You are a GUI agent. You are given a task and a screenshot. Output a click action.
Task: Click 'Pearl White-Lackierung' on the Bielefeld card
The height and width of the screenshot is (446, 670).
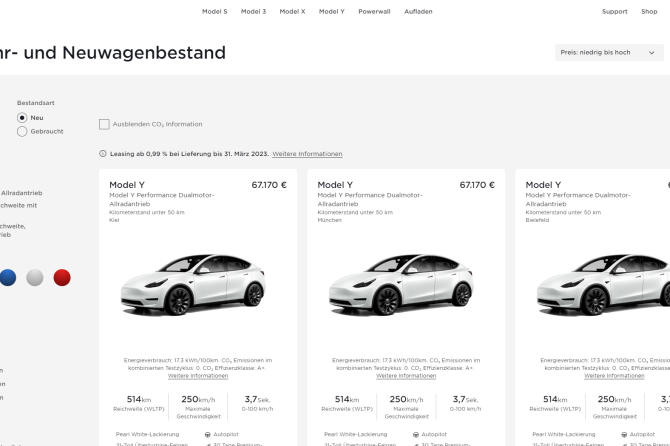[x=564, y=434]
